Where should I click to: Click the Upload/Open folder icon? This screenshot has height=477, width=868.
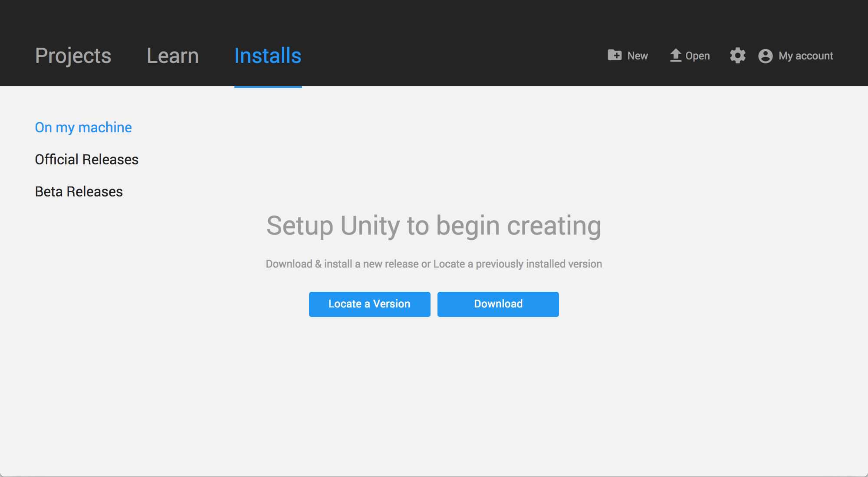click(674, 55)
